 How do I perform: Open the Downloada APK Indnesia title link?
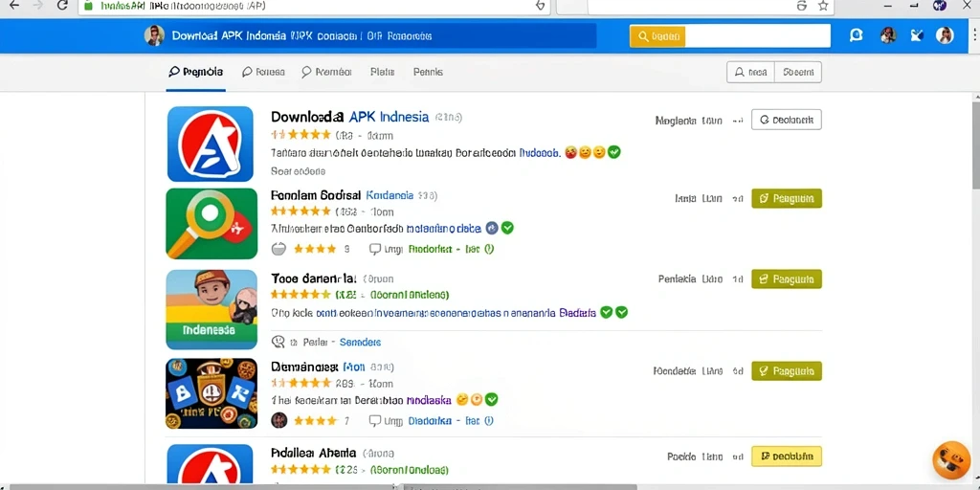pos(350,116)
